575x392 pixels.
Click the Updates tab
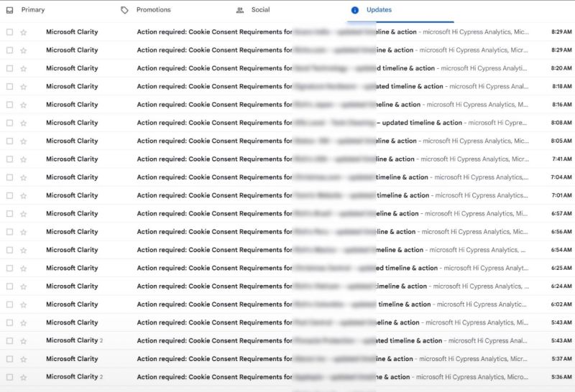(x=379, y=10)
